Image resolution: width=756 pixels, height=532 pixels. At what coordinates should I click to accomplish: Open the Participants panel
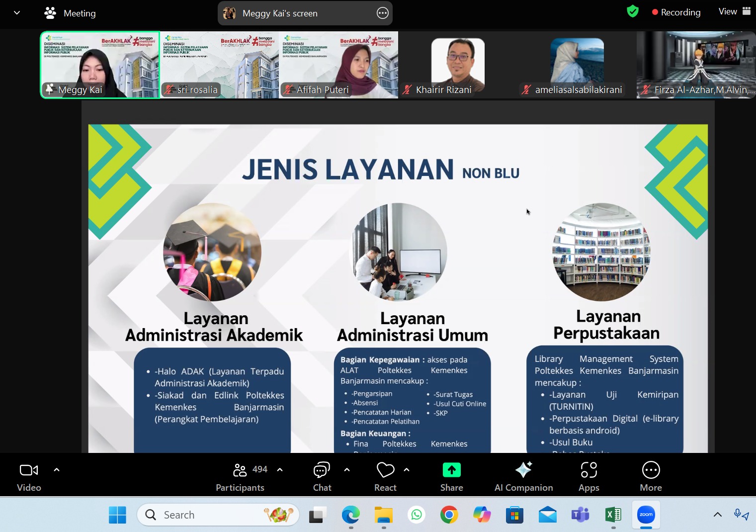tap(240, 476)
